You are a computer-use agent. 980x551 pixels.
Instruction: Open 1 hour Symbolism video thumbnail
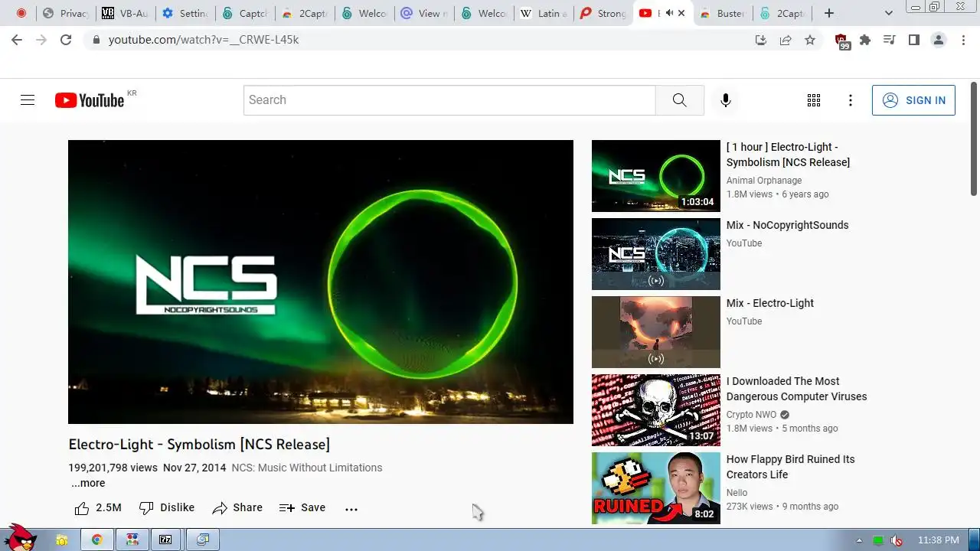coord(656,176)
